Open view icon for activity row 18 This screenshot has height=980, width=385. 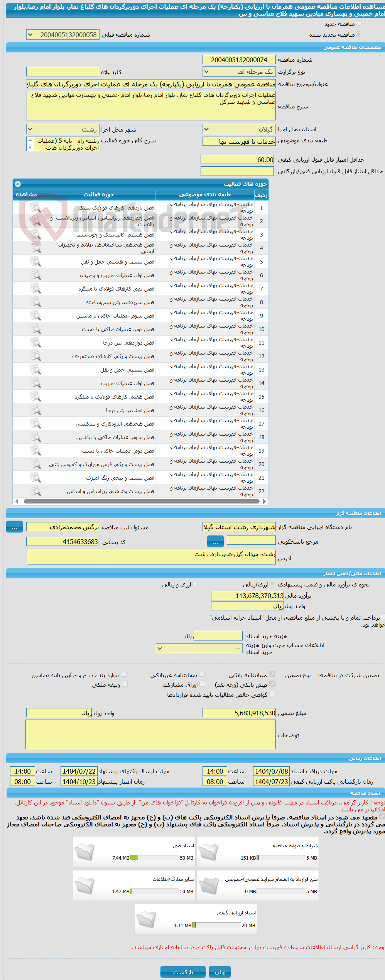[x=35, y=437]
